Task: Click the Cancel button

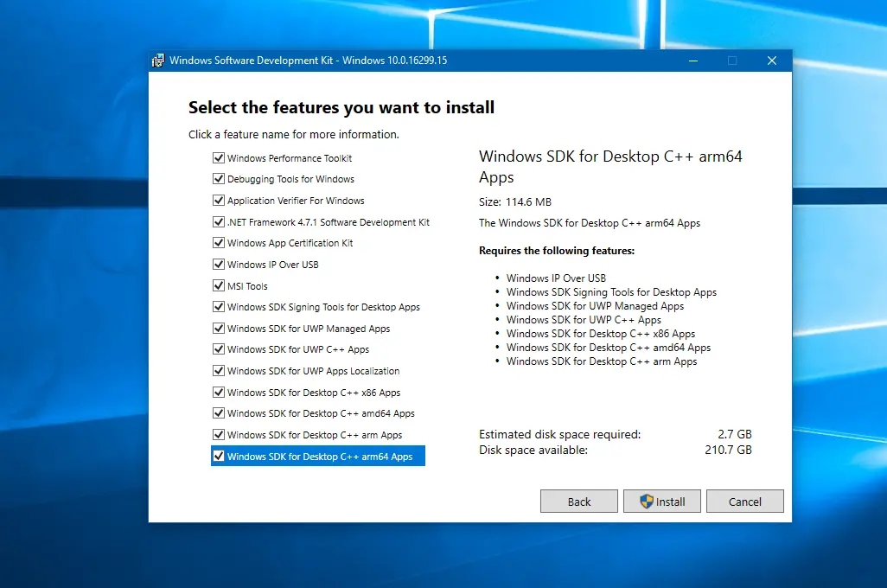Action: [745, 502]
